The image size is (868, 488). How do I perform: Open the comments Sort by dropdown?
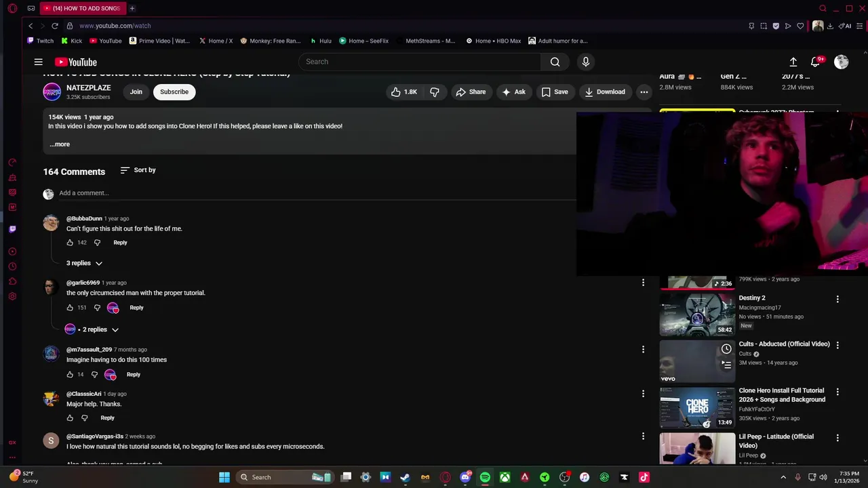pyautogui.click(x=138, y=170)
